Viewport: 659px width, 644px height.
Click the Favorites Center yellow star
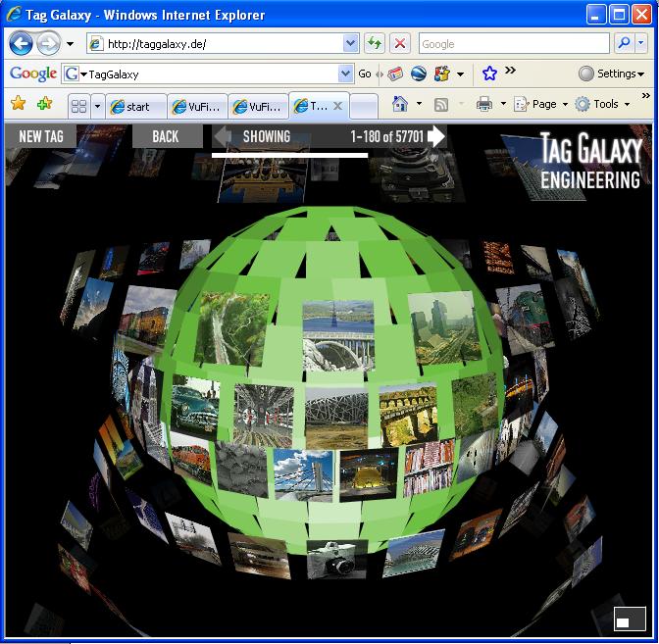[19, 103]
